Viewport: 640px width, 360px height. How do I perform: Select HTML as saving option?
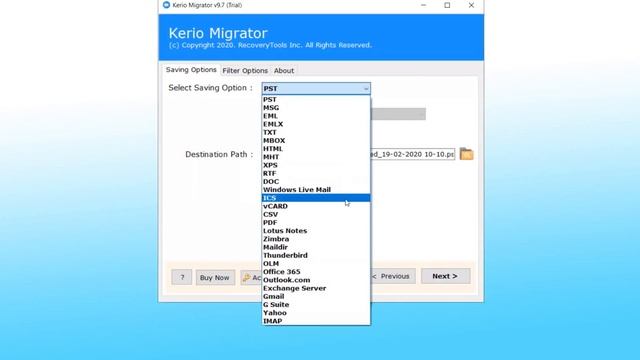pos(316,149)
